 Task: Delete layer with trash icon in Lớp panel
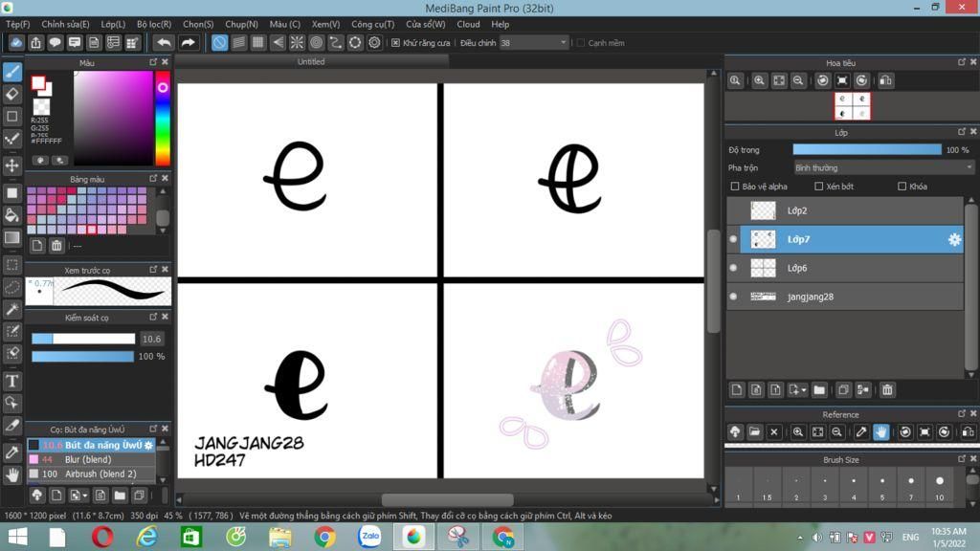pyautogui.click(x=887, y=390)
